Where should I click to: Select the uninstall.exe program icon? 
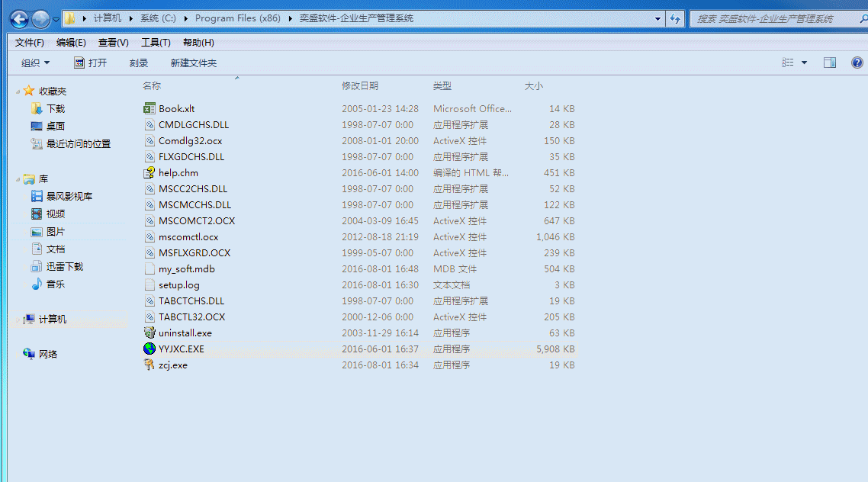coord(149,333)
